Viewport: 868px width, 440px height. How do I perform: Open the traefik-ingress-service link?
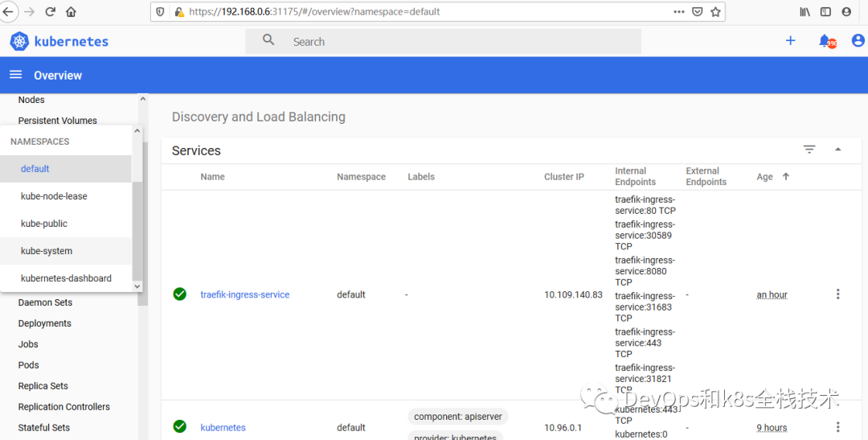point(244,295)
